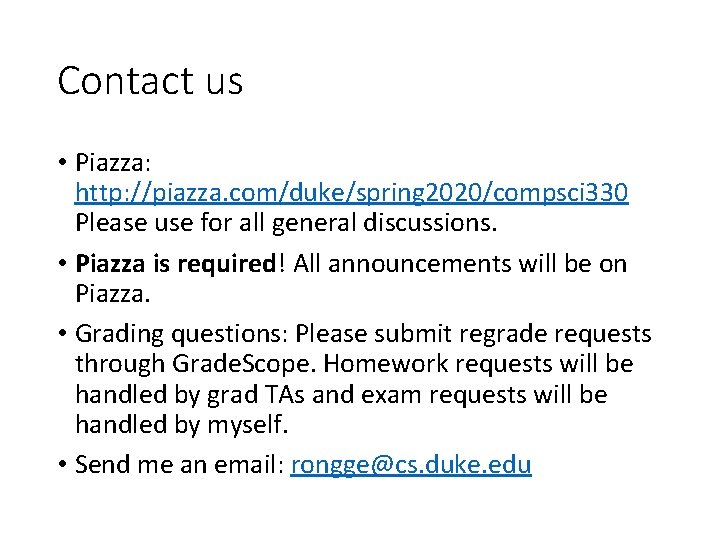Viewport: 720px width, 540px height.
Task: Click the bullet marker before 'Piazza:'
Action: (63, 163)
